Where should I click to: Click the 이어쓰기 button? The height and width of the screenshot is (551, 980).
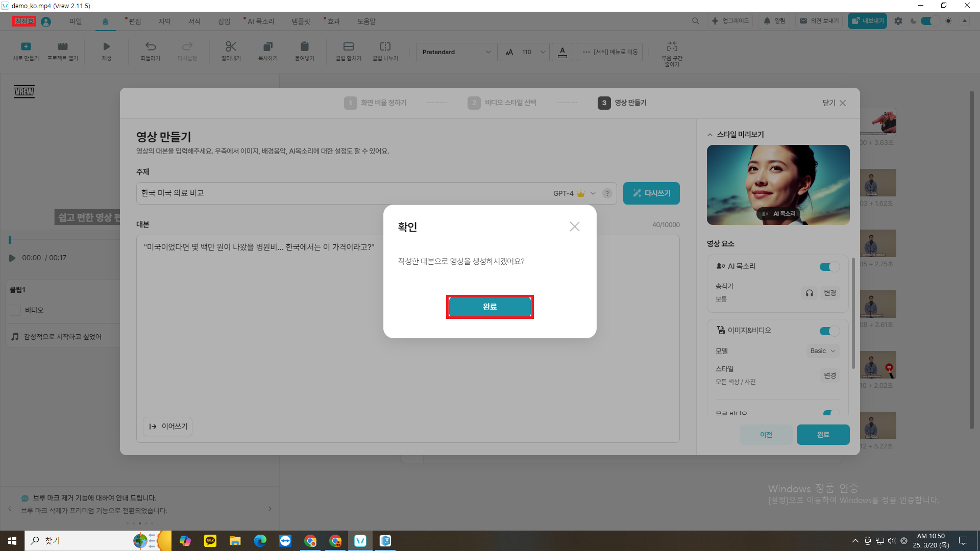point(168,427)
